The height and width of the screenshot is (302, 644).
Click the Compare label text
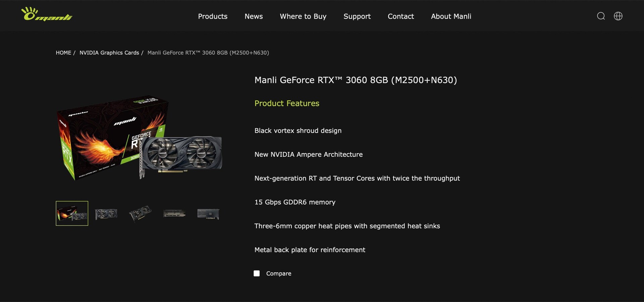pos(279,273)
